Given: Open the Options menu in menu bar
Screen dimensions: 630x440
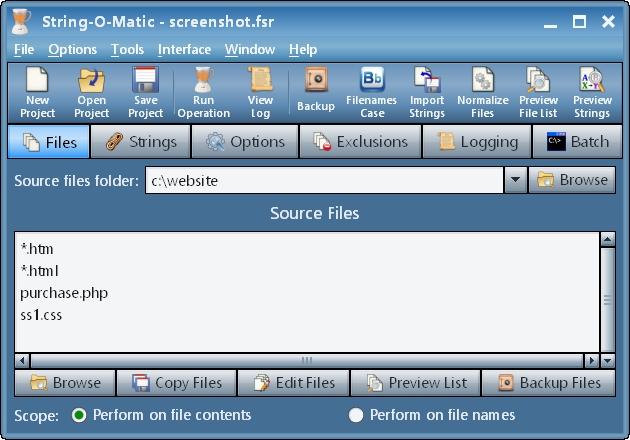Looking at the screenshot, I should pyautogui.click(x=72, y=49).
